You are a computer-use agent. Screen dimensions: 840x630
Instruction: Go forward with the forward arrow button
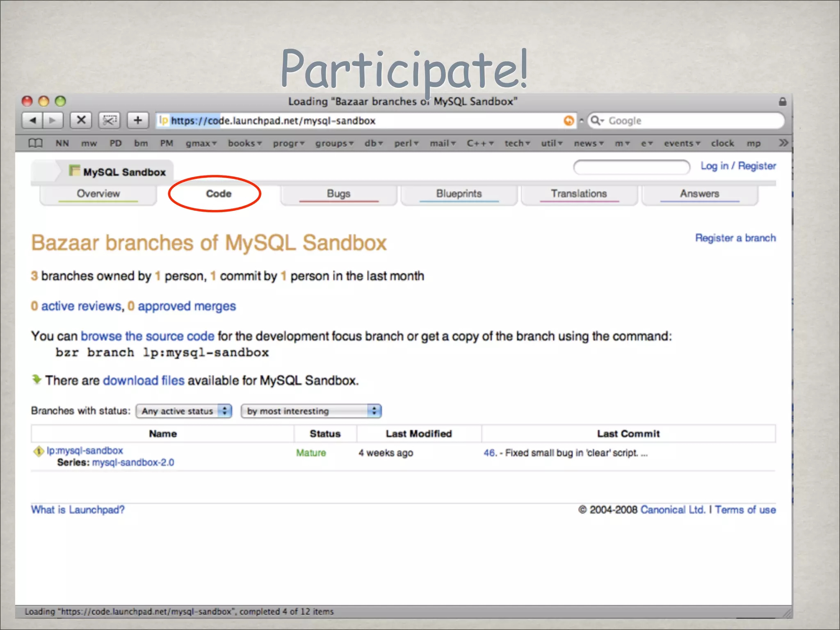click(x=53, y=121)
